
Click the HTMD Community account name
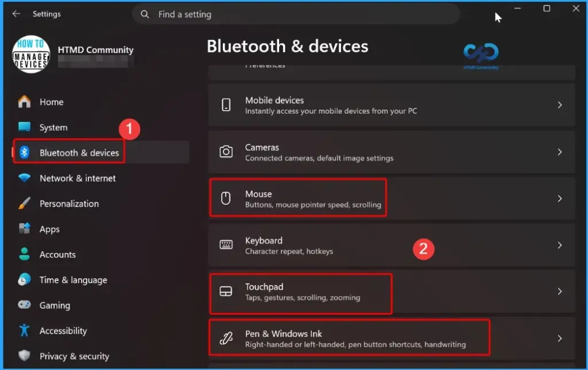(96, 50)
